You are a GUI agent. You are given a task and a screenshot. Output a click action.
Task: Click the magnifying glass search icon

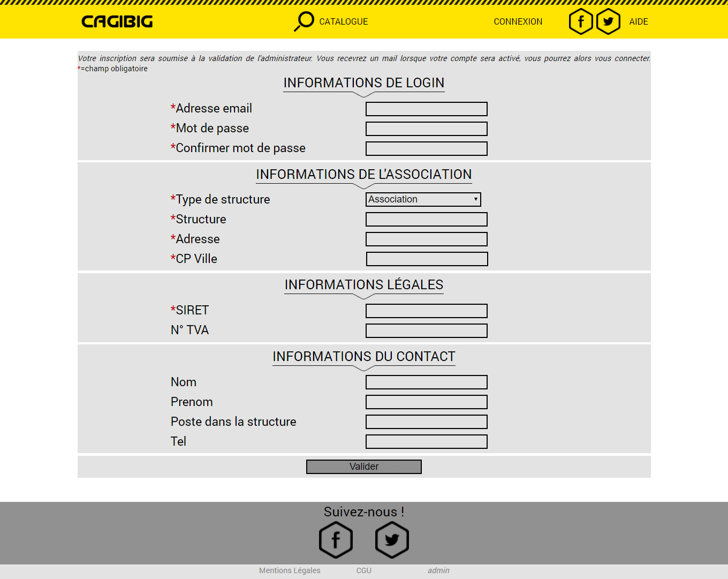[x=304, y=21]
